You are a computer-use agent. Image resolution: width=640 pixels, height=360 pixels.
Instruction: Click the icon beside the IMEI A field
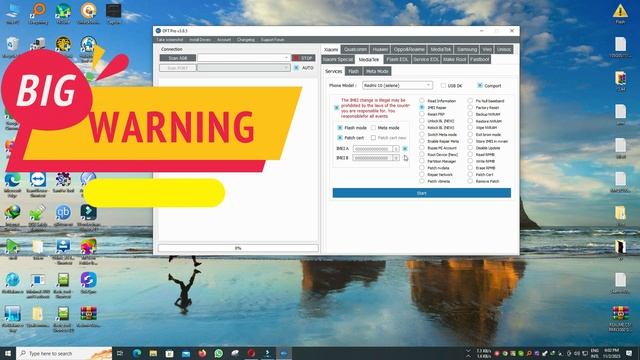pyautogui.click(x=405, y=149)
